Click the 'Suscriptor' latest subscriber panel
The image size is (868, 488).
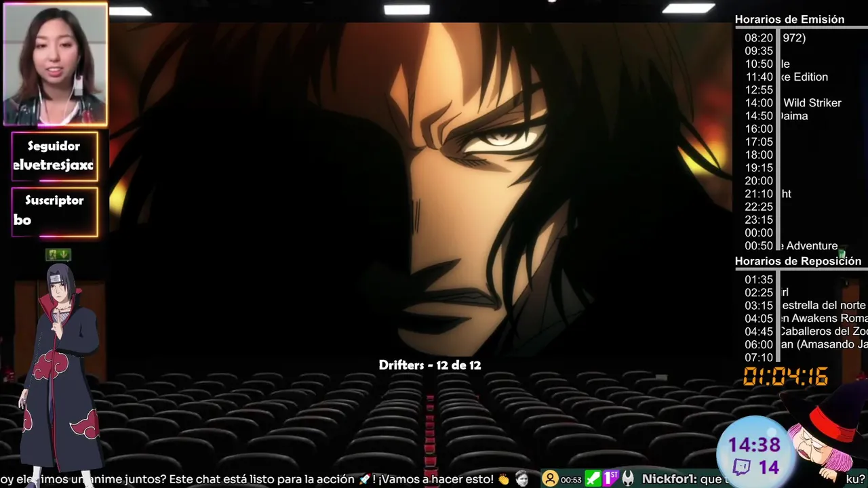coord(55,211)
